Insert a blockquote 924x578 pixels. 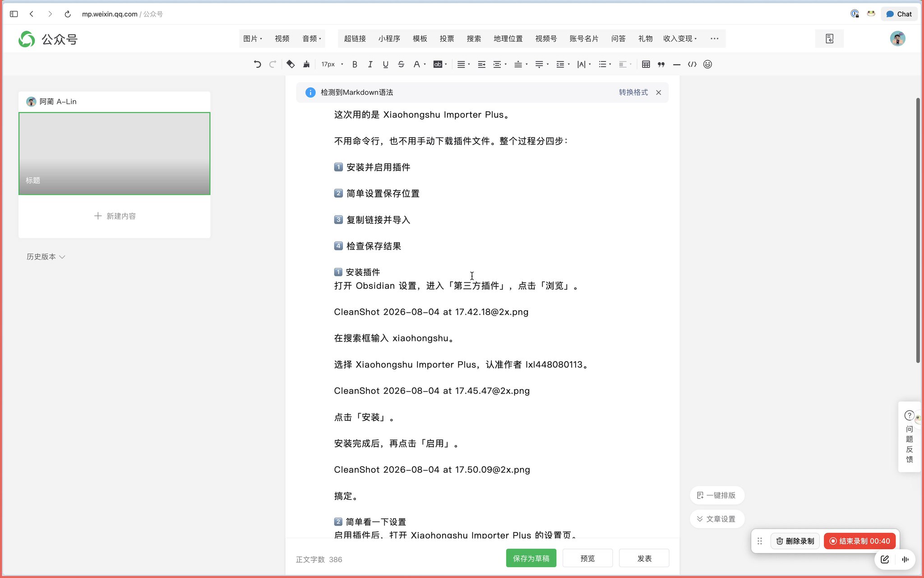[661, 64]
